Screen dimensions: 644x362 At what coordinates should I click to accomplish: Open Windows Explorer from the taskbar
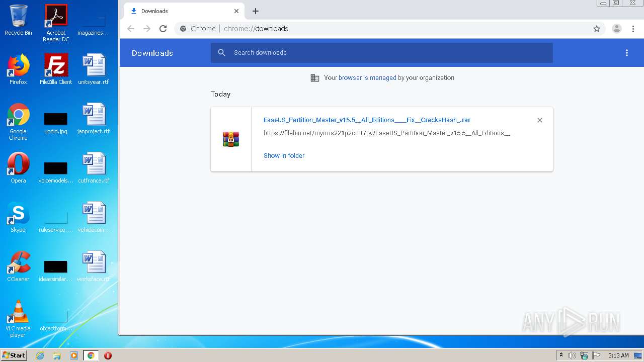(57, 355)
